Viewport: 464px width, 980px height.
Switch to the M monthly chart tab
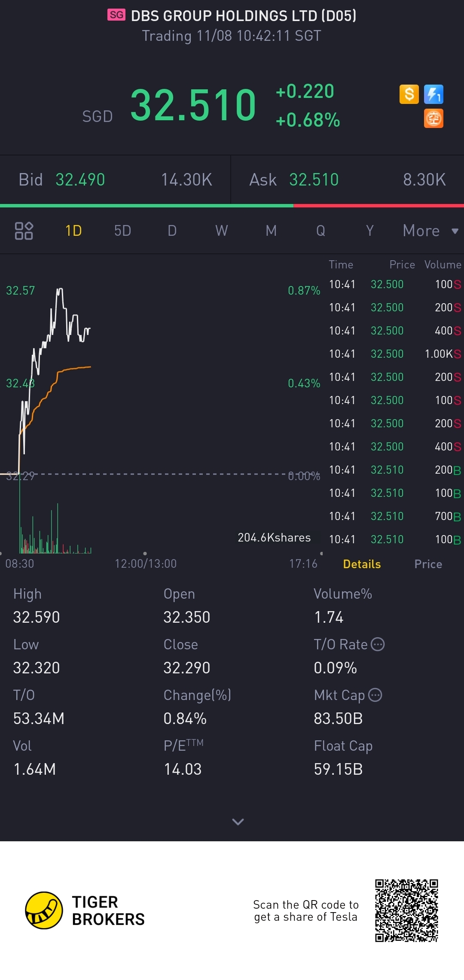[271, 231]
